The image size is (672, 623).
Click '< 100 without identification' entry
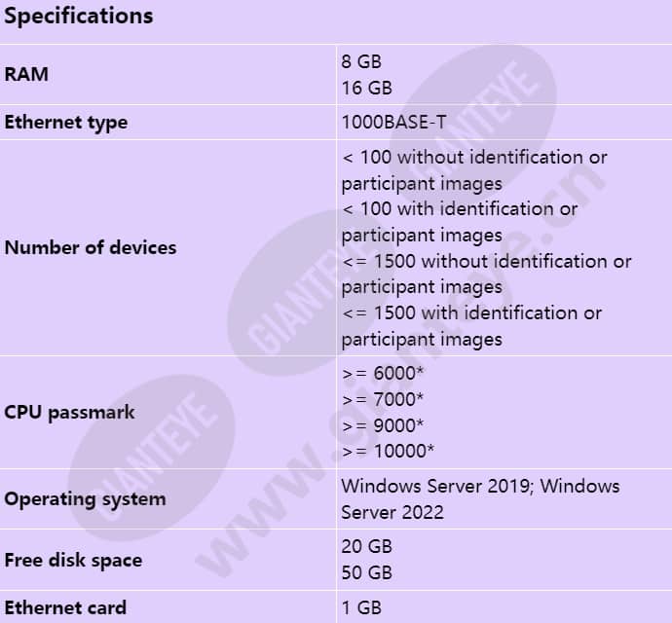pos(474,170)
